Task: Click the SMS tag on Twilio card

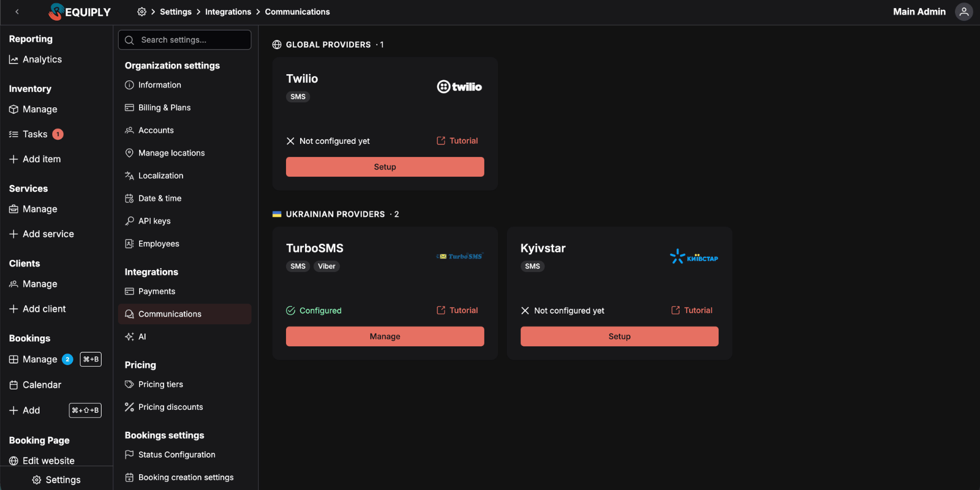Action: [298, 97]
